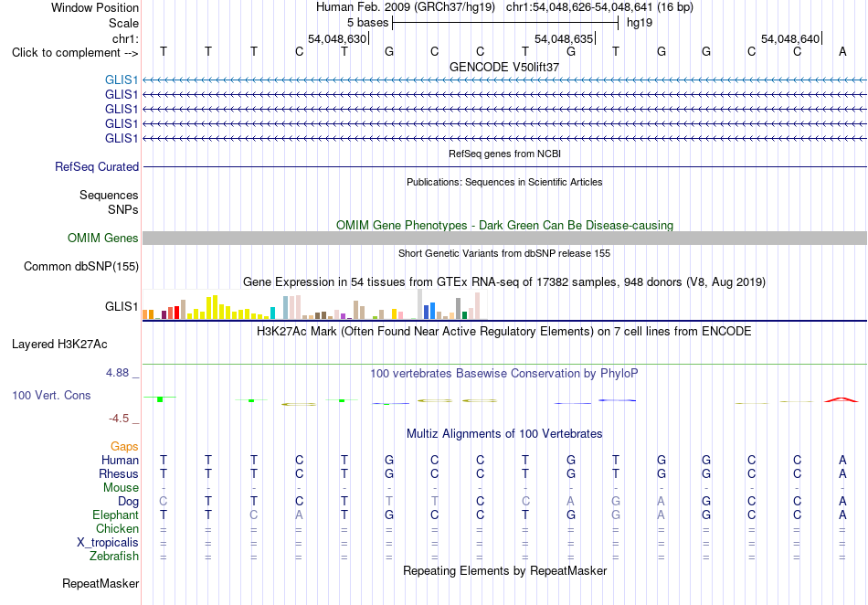The height and width of the screenshot is (605, 868).
Task: Select the Rhesus species row label
Action: click(x=119, y=473)
